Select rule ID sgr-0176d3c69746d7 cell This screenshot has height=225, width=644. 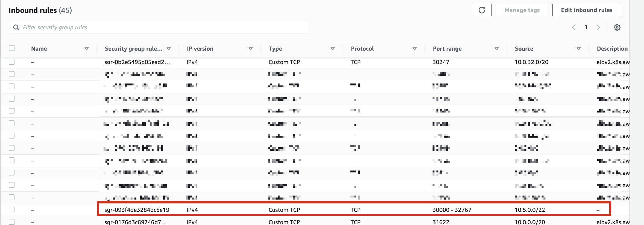click(x=136, y=222)
